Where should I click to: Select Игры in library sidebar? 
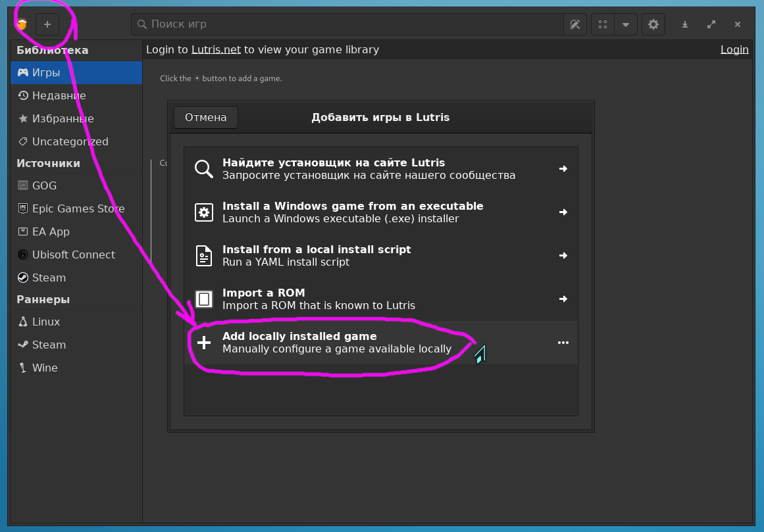click(x=76, y=72)
